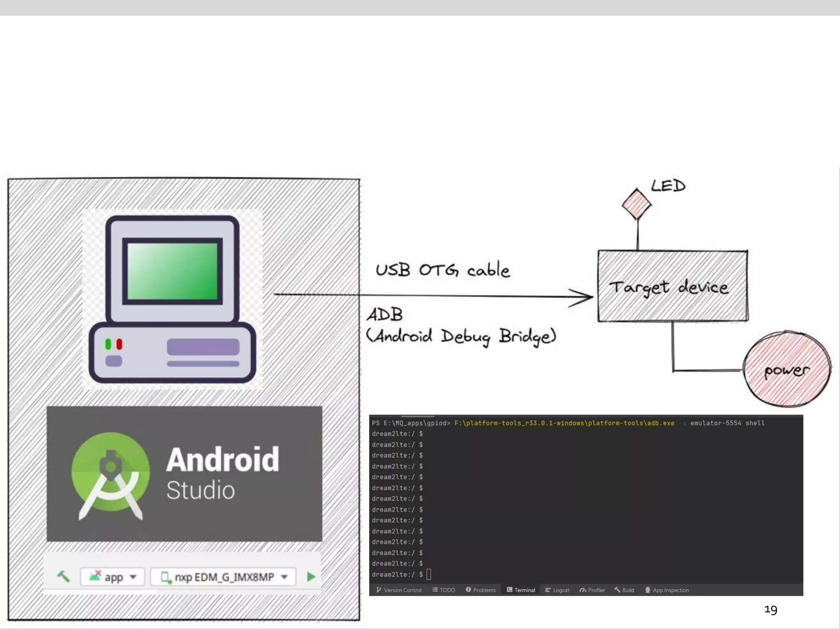
Task: Expand the nxp EDM_G_IMX8MP device selector
Action: click(224, 577)
